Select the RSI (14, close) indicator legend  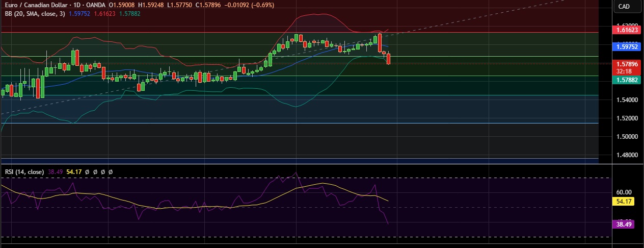[x=24, y=172]
